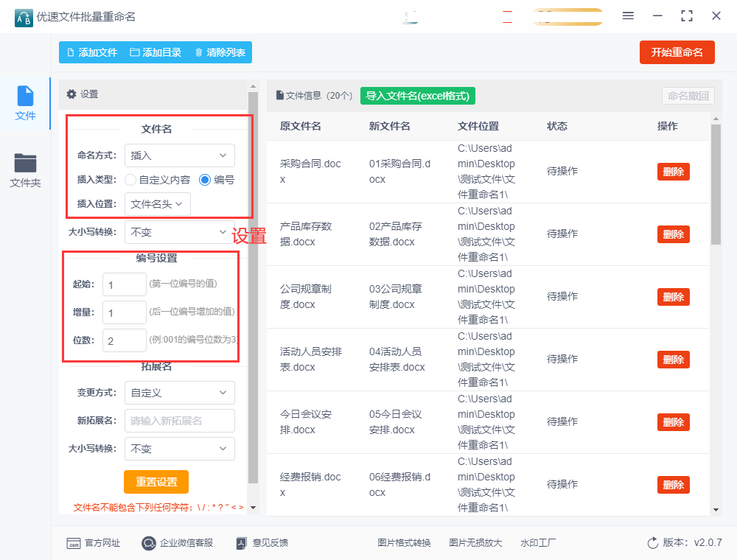Click the 文件信息 document icon
The width and height of the screenshot is (737, 560).
point(279,95)
